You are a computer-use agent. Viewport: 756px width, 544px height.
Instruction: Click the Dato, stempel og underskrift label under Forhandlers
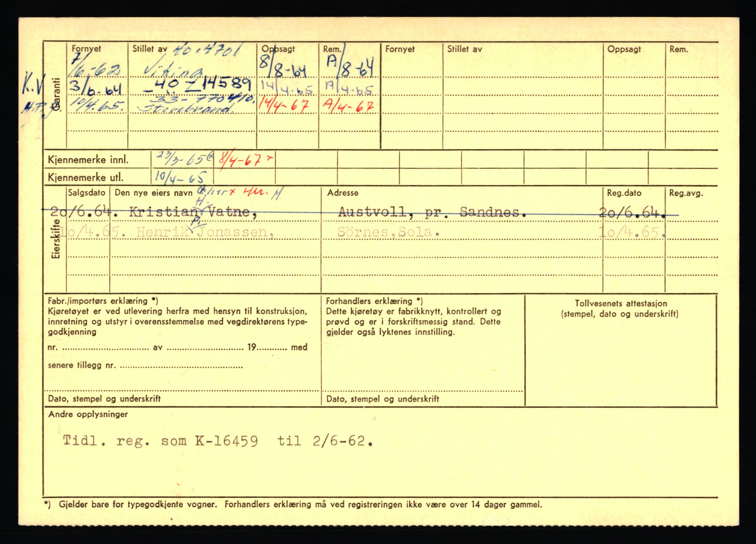pos(382,399)
